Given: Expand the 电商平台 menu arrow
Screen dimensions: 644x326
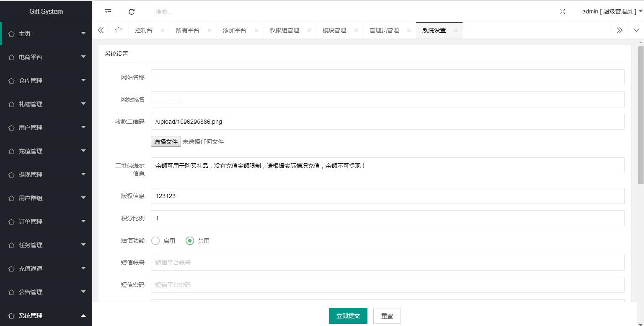Looking at the screenshot, I should tap(83, 57).
